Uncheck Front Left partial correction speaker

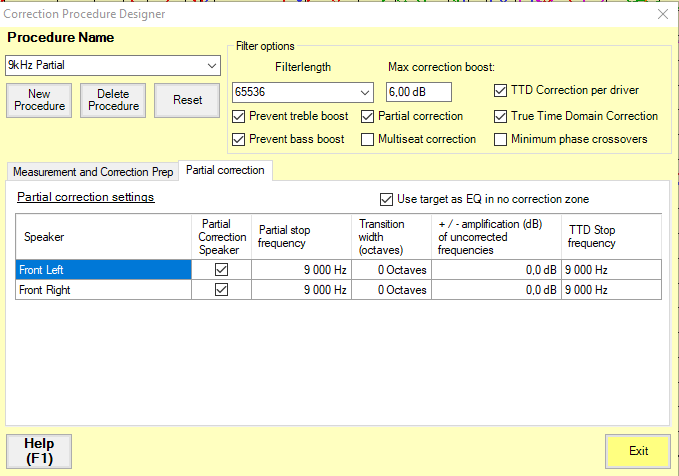coord(222,268)
